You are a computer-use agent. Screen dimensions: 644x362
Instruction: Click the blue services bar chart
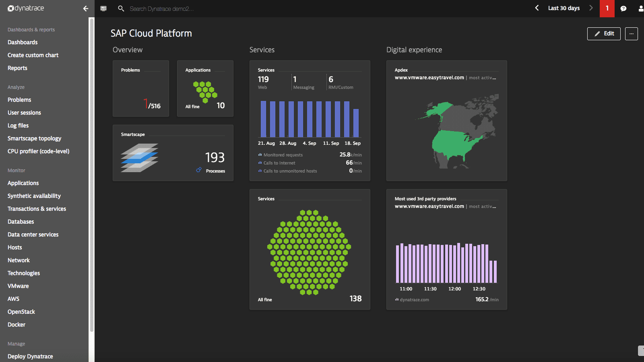coord(310,119)
